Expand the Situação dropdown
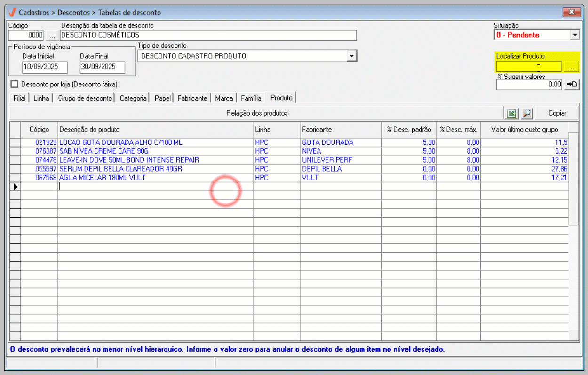 tap(574, 35)
